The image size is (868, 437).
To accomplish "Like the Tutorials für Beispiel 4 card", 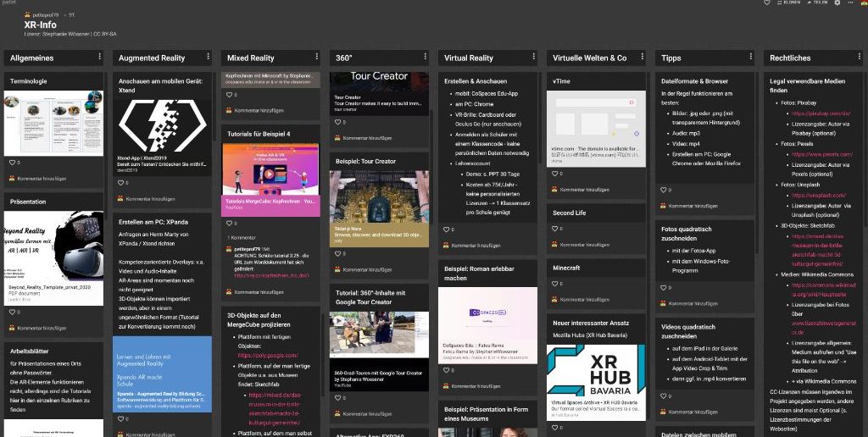I will 229,224.
